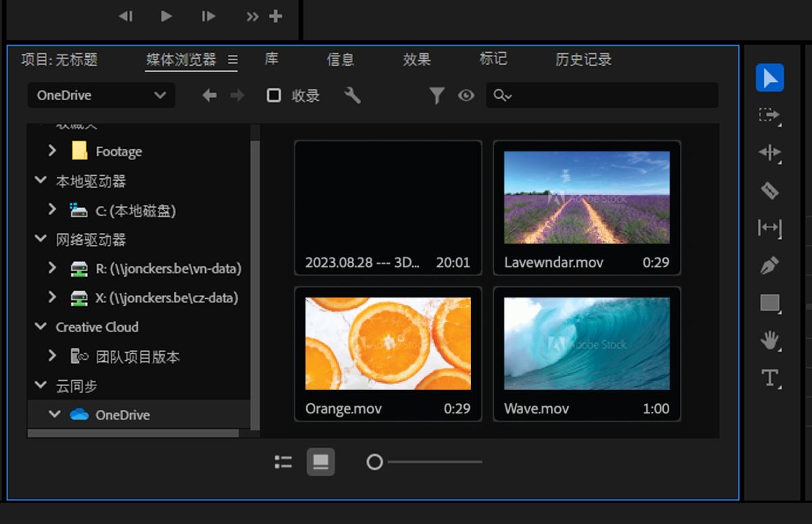The height and width of the screenshot is (524, 812).
Task: Open the wrench settings menu
Action: pos(353,95)
